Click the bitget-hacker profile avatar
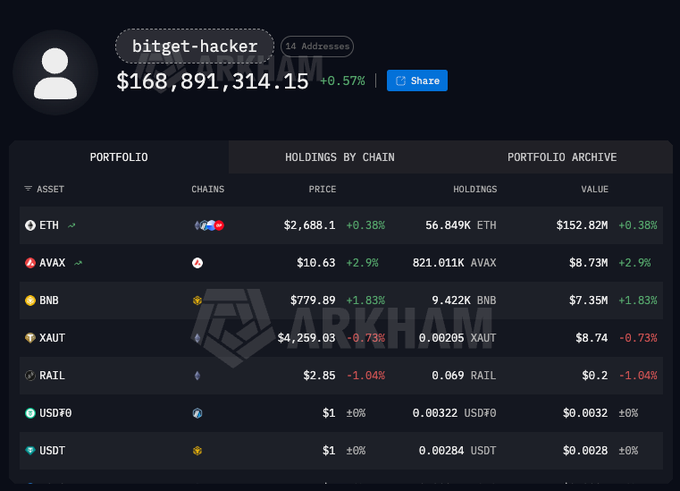Viewport: 680px width, 491px height. (x=56, y=72)
